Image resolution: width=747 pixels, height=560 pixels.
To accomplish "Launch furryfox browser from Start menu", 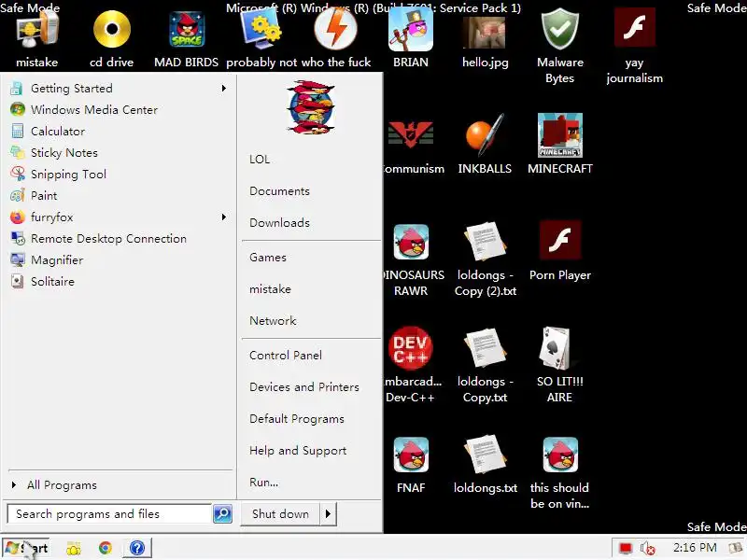I will [x=119, y=217].
